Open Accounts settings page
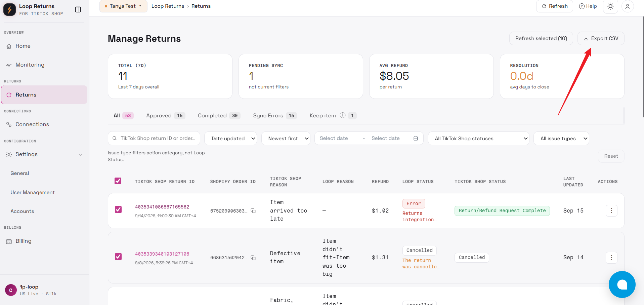This screenshot has height=305, width=644. point(22,211)
